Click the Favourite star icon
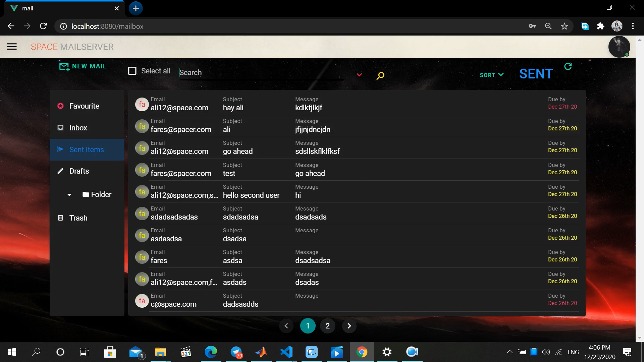 60,106
